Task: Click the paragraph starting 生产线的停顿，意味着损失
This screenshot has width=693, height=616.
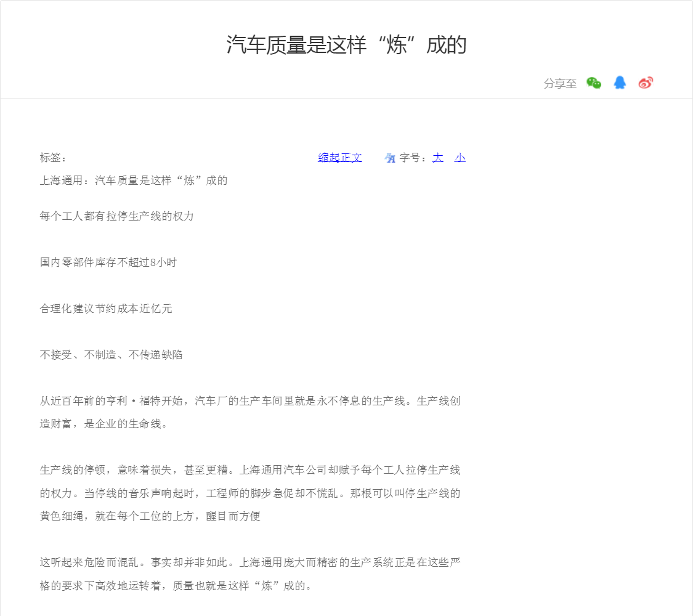Action: [250, 493]
